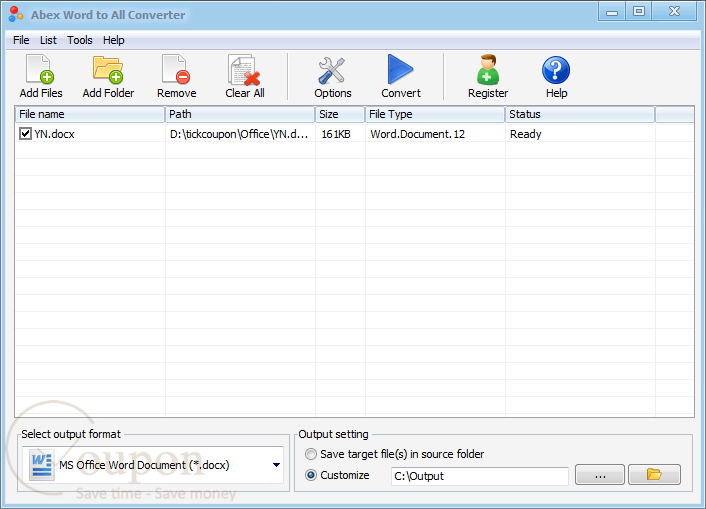The image size is (706, 509).
Task: Click the Help question mark icon
Action: point(556,70)
